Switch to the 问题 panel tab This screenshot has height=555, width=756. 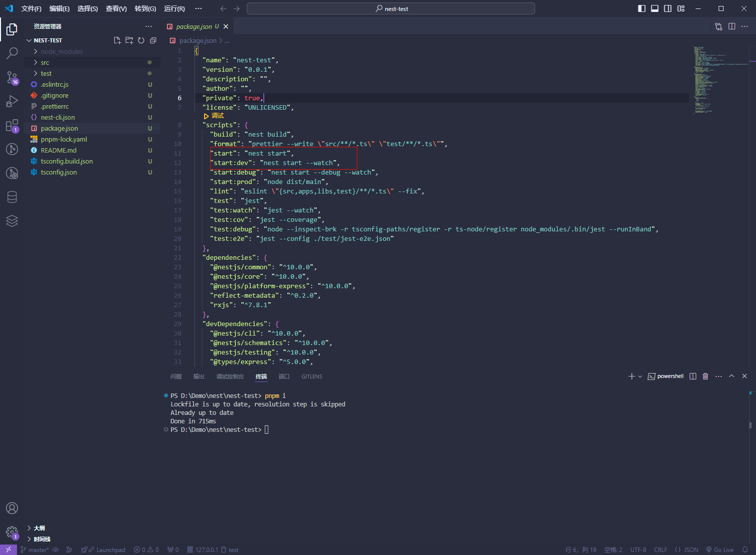pyautogui.click(x=176, y=376)
